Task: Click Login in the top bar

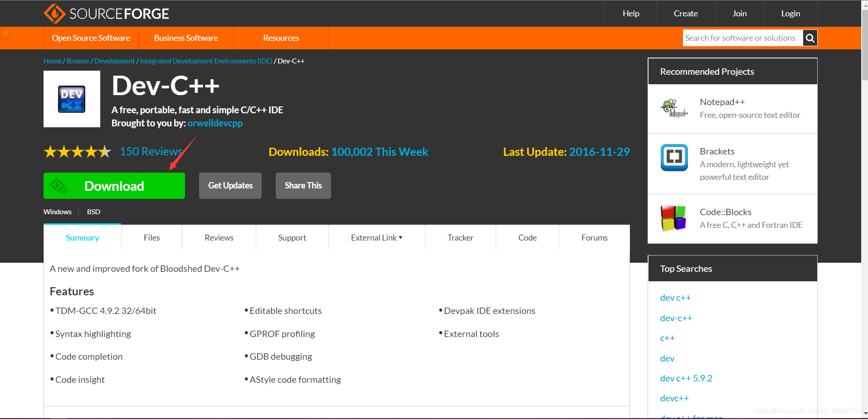Action: [x=790, y=14]
